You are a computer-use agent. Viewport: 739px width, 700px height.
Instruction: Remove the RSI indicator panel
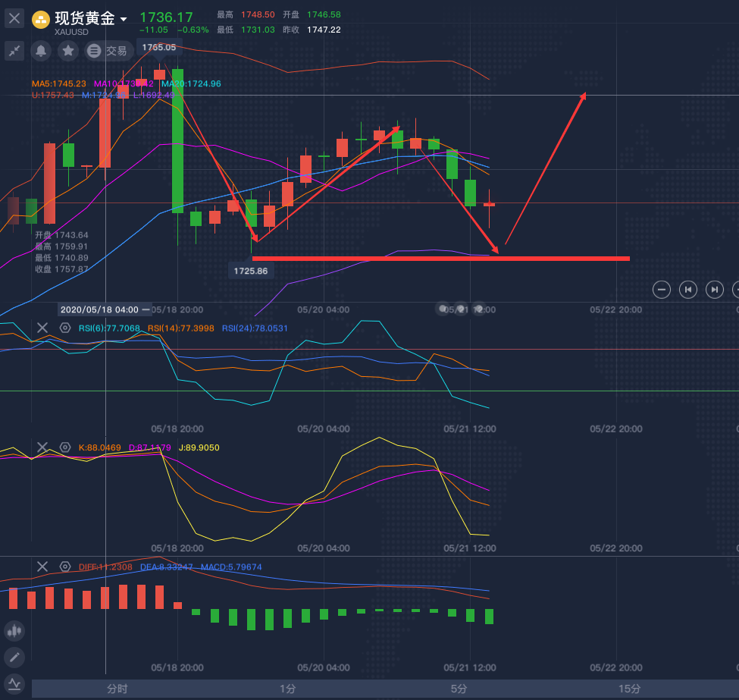pyautogui.click(x=42, y=328)
